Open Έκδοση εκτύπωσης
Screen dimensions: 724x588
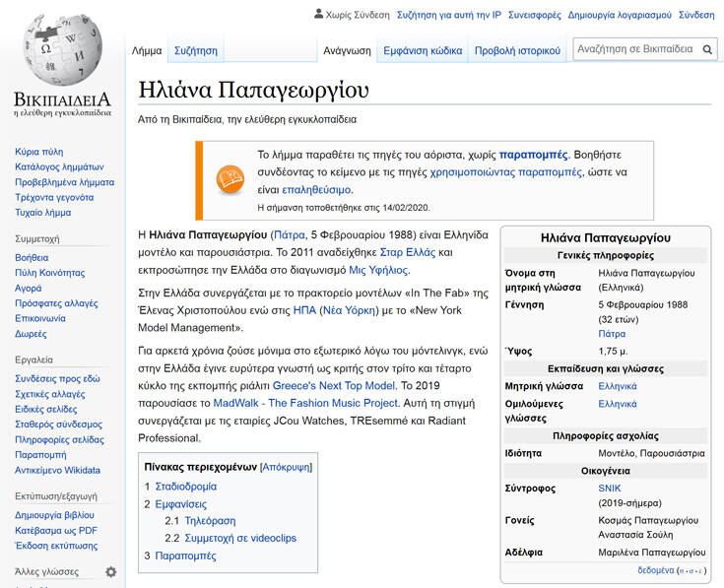(56, 546)
